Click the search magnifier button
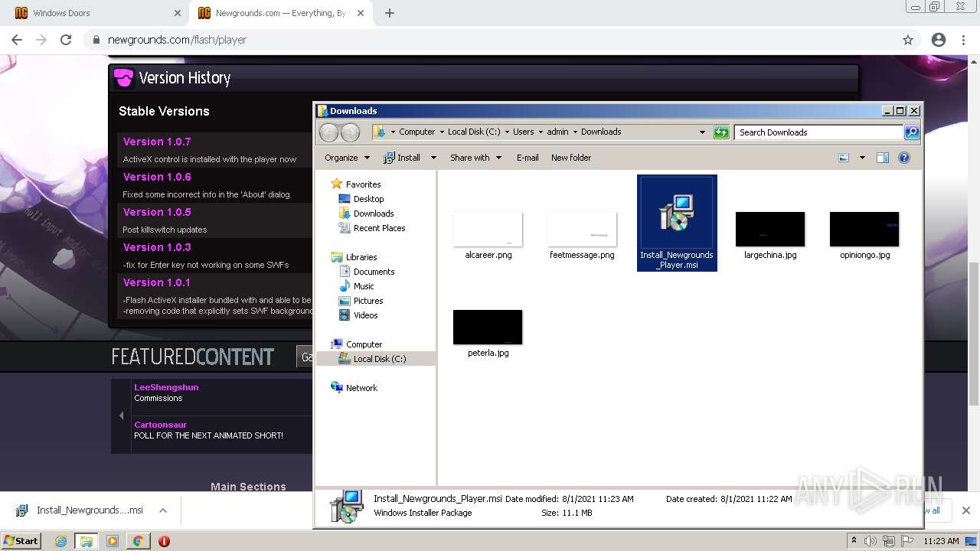 tap(912, 132)
